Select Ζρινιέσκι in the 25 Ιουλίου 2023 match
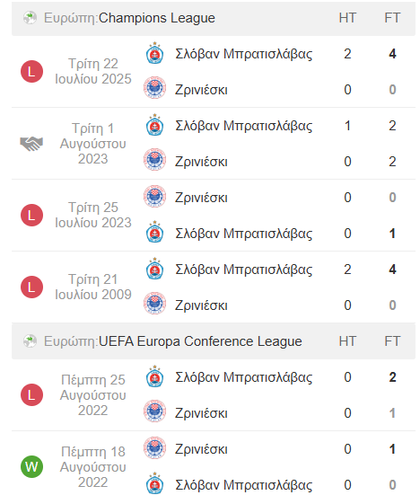This screenshot has width=420, height=504. coord(201,198)
